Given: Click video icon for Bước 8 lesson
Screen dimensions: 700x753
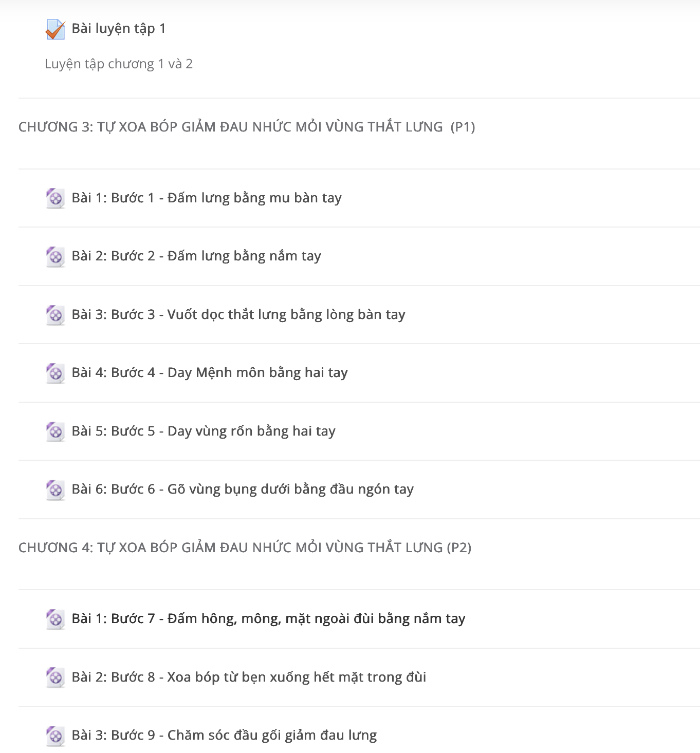Looking at the screenshot, I should tap(55, 677).
